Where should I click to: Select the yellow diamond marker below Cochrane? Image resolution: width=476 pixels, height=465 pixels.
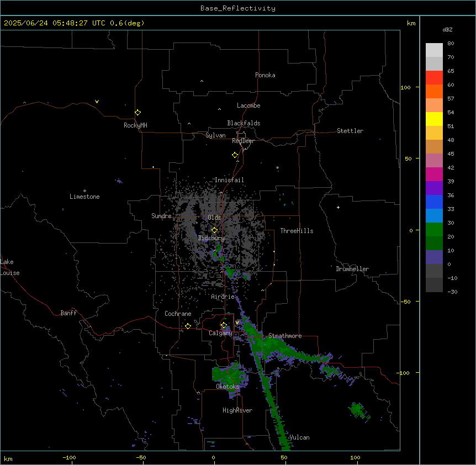coord(188,326)
